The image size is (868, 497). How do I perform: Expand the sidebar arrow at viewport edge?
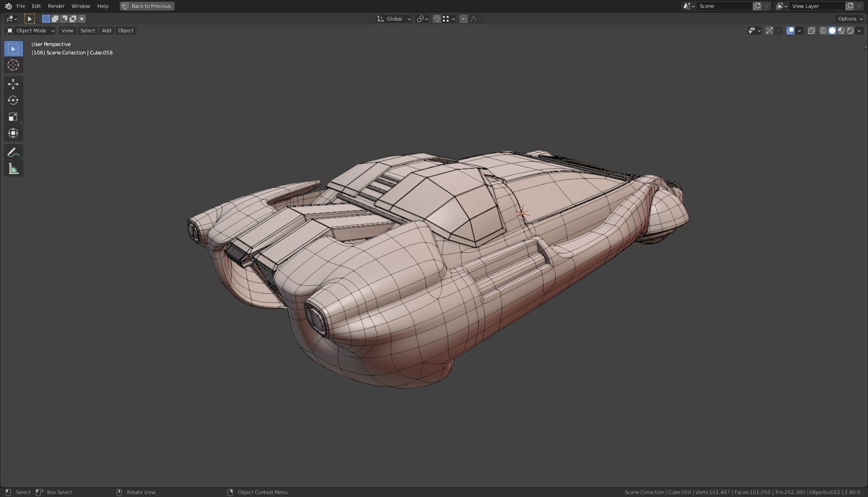866,47
